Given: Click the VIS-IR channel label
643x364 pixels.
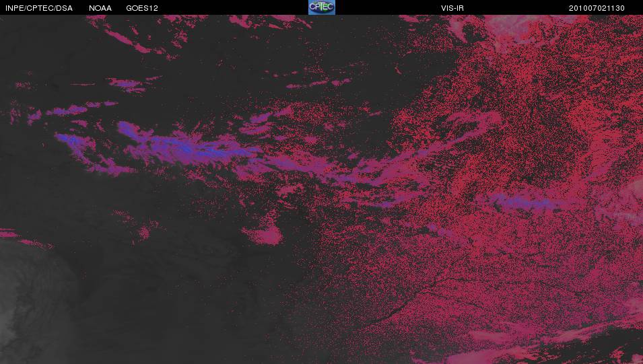Looking at the screenshot, I should coord(452,8).
